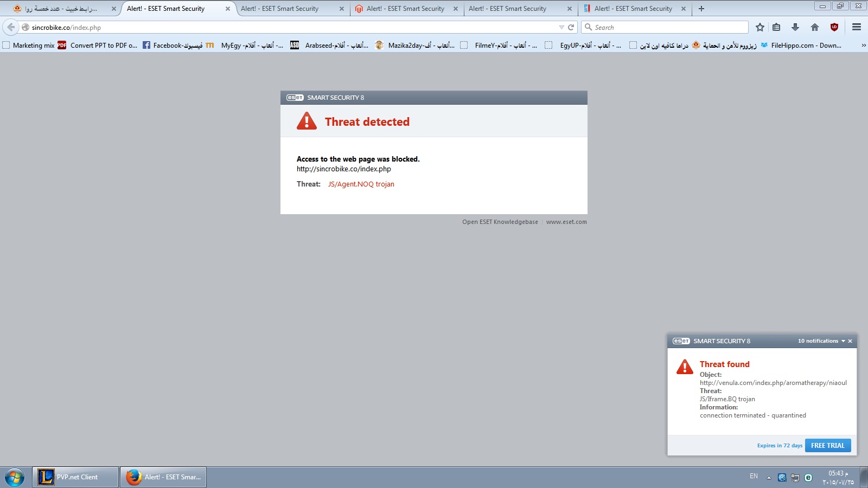Click the red warning triangle beside Threat detected
This screenshot has height=488, width=868.
pyautogui.click(x=307, y=121)
